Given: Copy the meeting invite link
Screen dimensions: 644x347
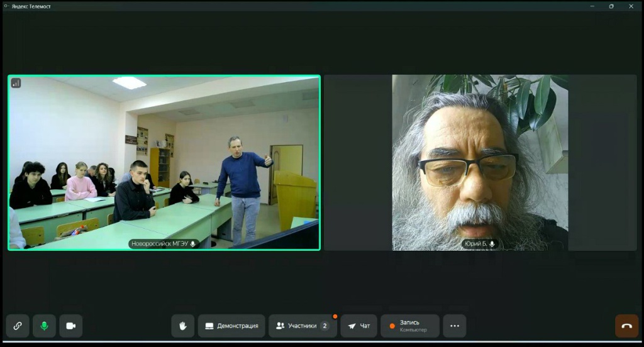Looking at the screenshot, I should pyautogui.click(x=18, y=326).
